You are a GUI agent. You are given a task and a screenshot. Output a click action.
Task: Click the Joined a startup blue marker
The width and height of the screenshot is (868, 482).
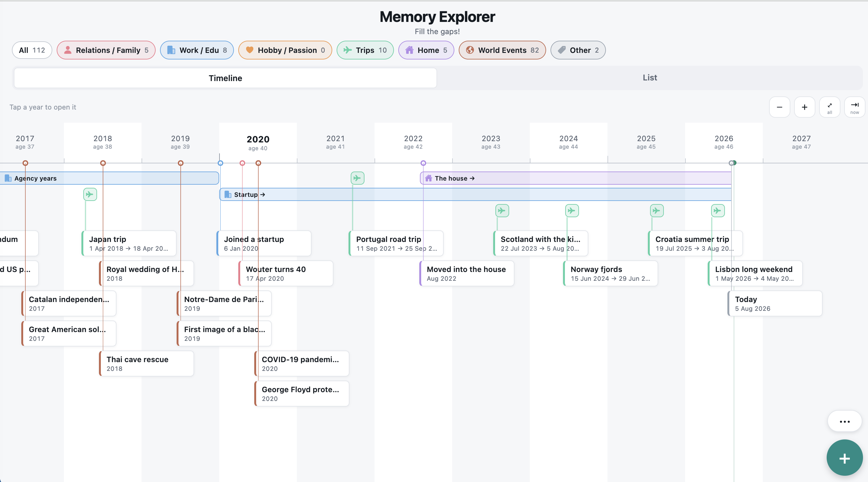coord(220,163)
